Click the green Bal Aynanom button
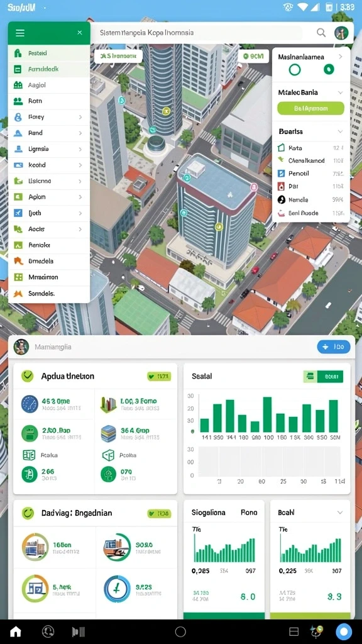Image resolution: width=362 pixels, height=644 pixels. 310,108
